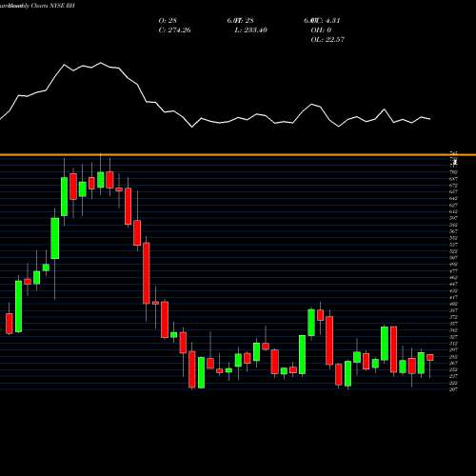Click the 'L: 233.40' low value
This screenshot has width=476, height=476.
pos(251,30)
